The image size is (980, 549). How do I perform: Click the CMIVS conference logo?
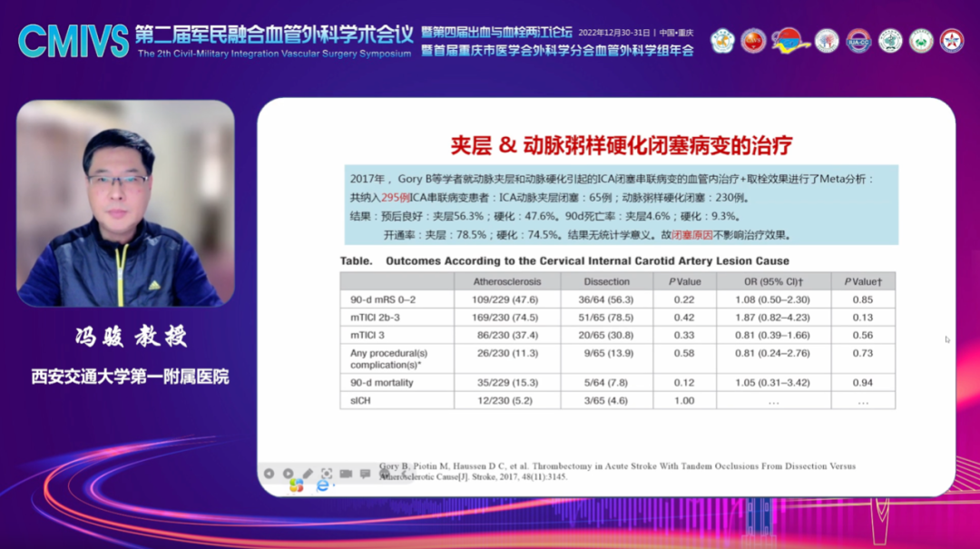pos(73,41)
